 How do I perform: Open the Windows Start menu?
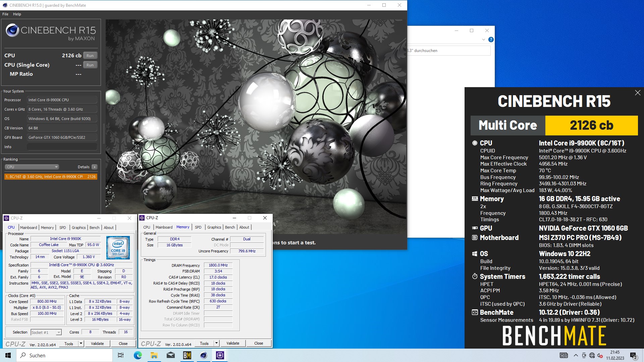coord(8,355)
